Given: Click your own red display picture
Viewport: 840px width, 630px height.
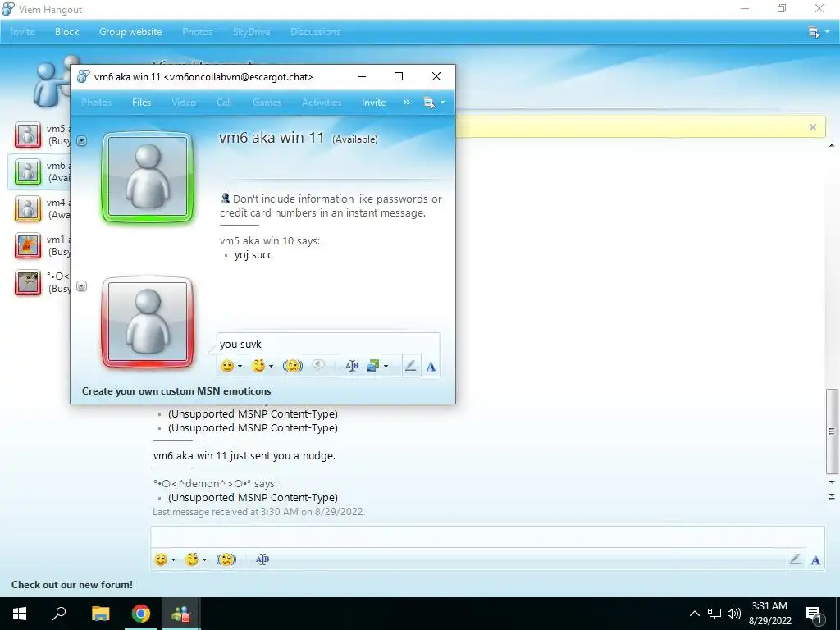Looking at the screenshot, I should (148, 322).
